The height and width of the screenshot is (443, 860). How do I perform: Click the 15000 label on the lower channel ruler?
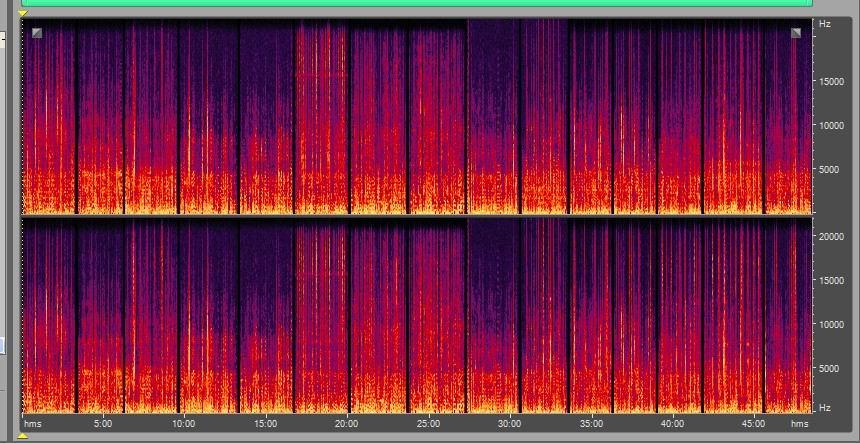[x=831, y=280]
